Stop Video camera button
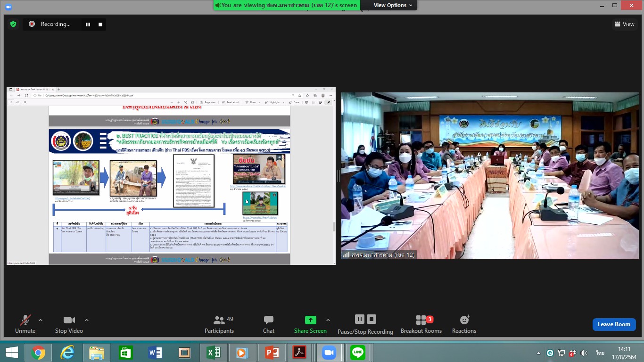The height and width of the screenshot is (362, 644). coord(69,324)
